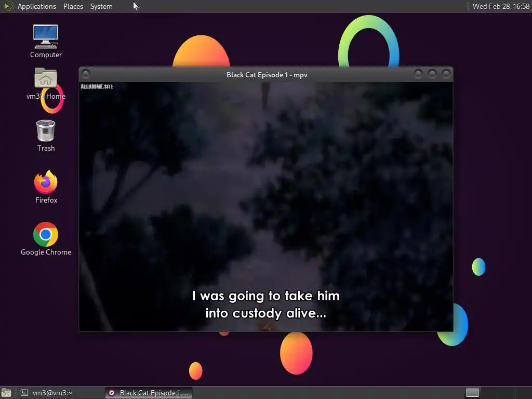
Task: Minimize the mpv window
Action: pos(418,74)
